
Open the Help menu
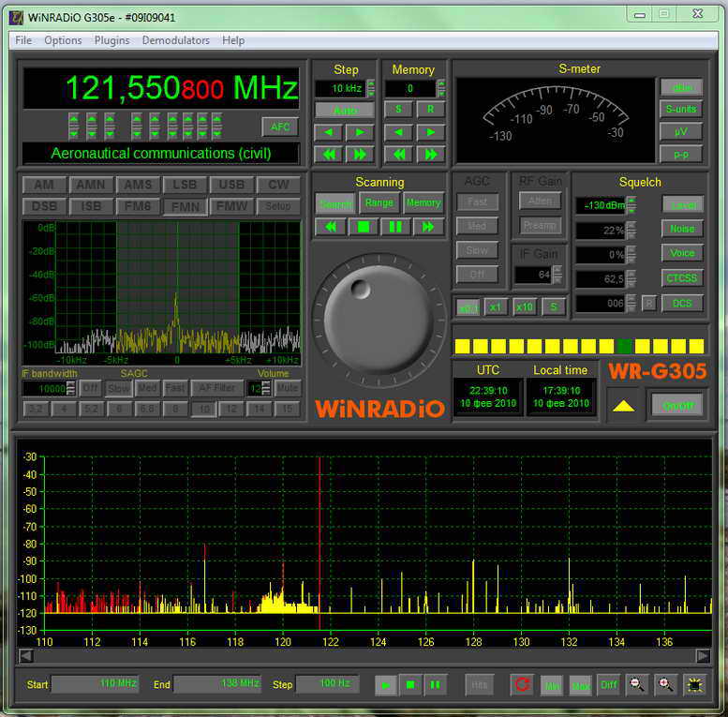[x=233, y=40]
